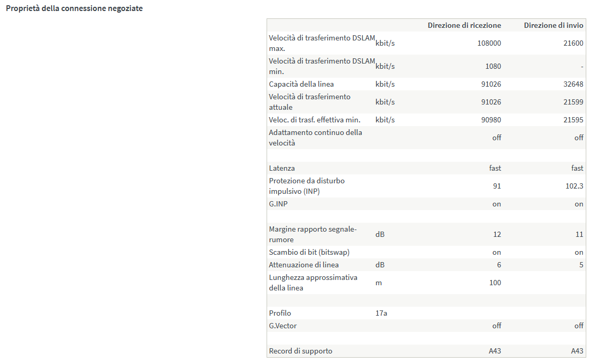Click the 17a profile value
Screen dimensions: 601x364
tap(381, 313)
